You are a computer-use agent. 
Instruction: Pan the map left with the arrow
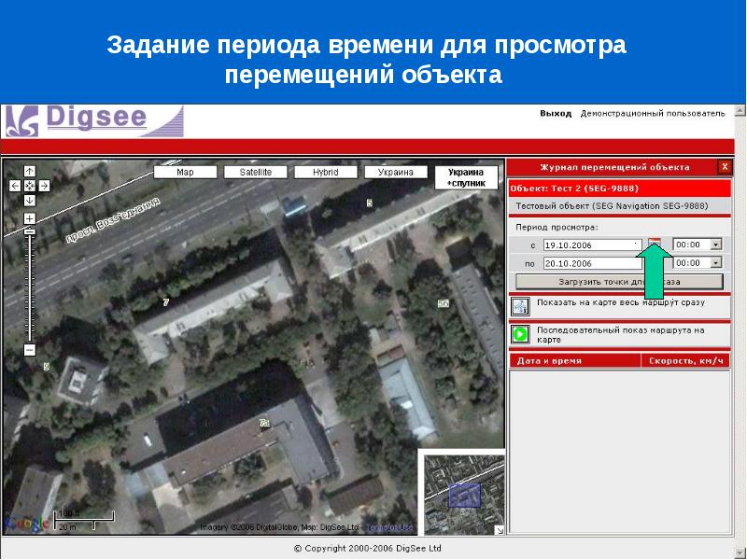coord(16,186)
